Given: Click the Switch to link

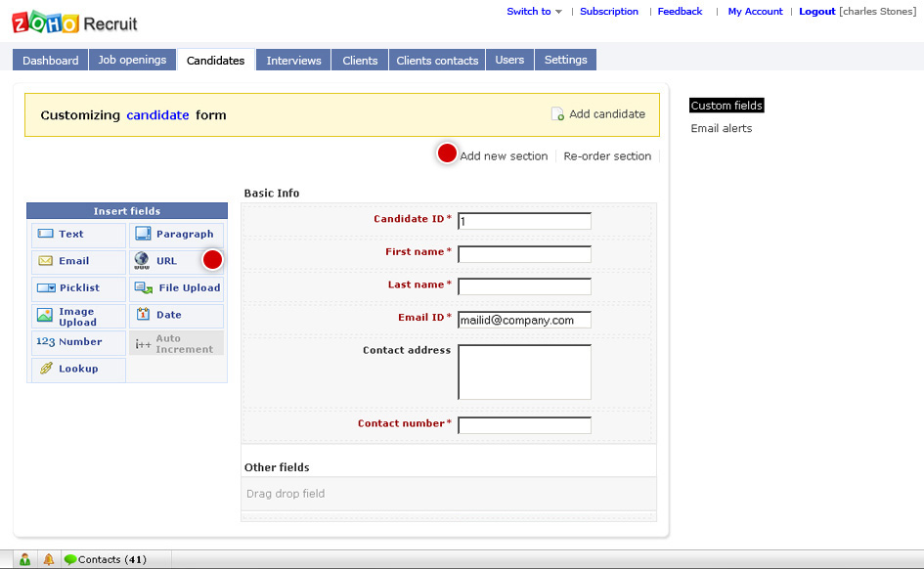Looking at the screenshot, I should (x=529, y=11).
